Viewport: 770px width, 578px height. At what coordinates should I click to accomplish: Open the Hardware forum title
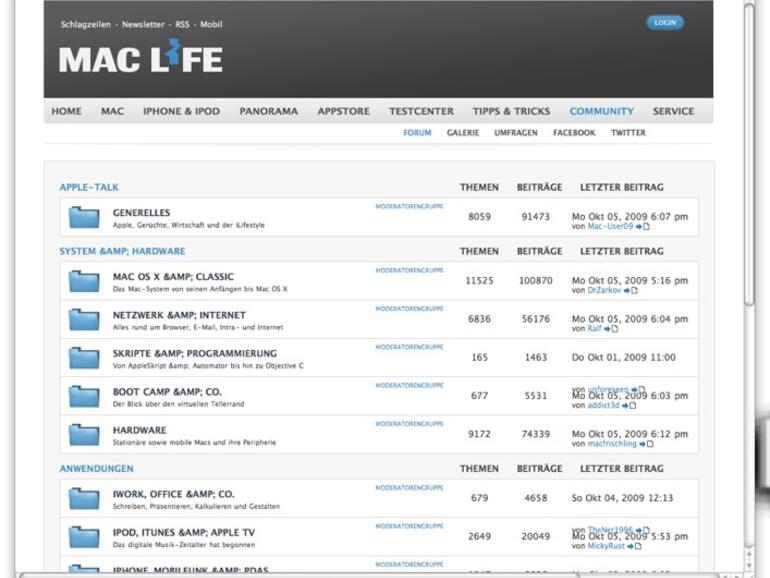[139, 430]
